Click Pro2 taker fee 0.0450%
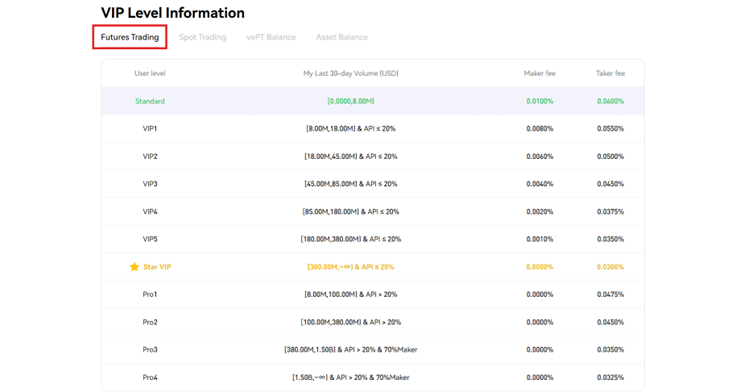Image resolution: width=752 pixels, height=392 pixels. tap(611, 322)
